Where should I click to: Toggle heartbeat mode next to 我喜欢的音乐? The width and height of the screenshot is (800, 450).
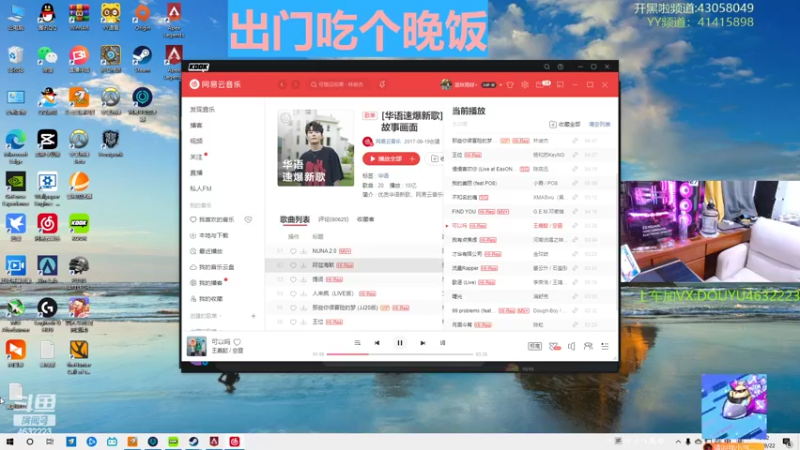coord(248,219)
